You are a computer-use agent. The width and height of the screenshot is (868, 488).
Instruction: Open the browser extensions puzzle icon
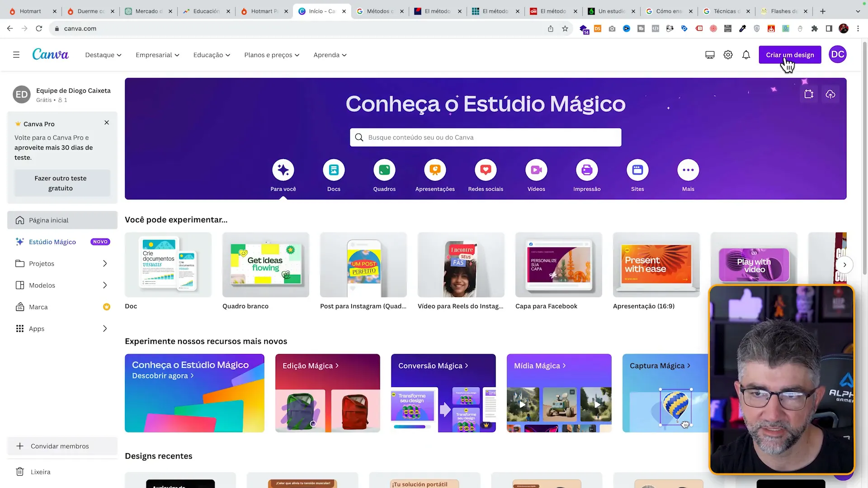(815, 28)
